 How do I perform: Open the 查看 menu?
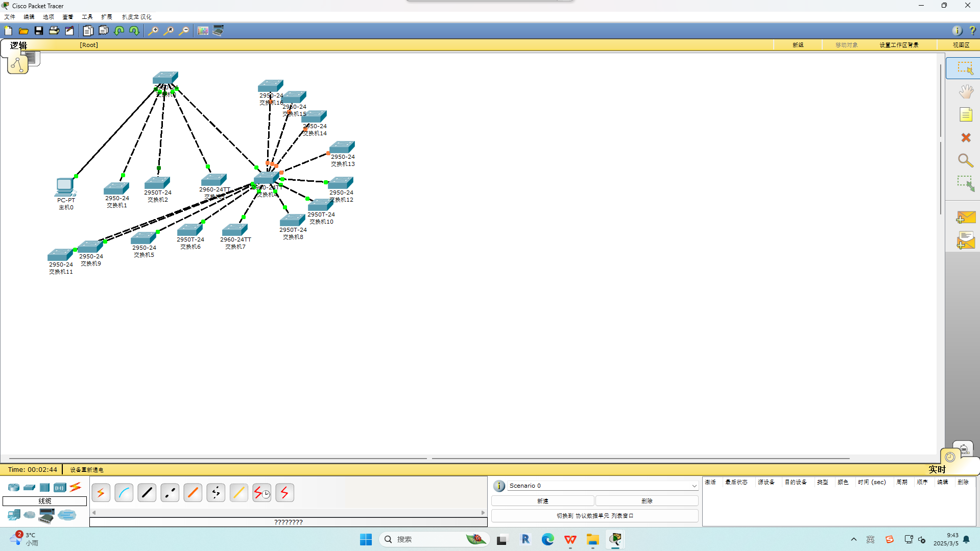tap(68, 17)
